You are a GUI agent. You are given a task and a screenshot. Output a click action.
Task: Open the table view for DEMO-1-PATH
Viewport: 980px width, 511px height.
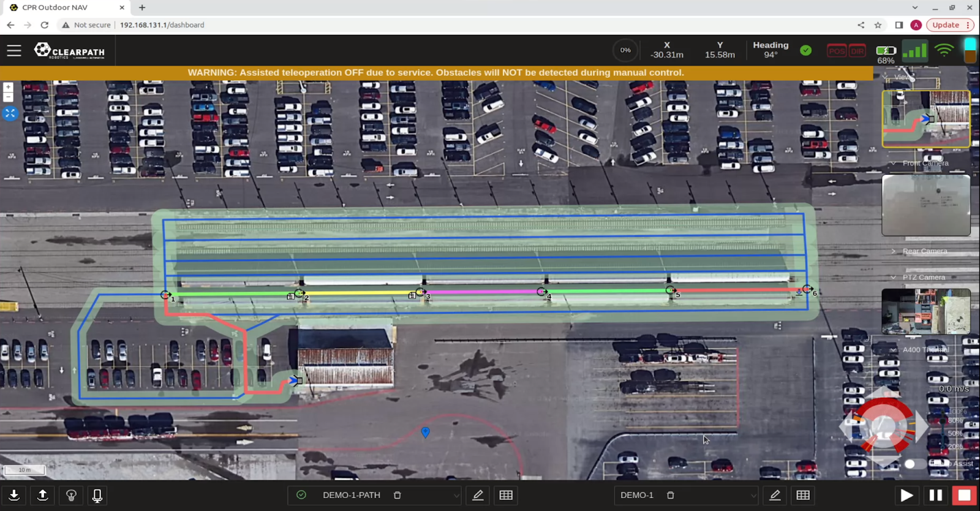click(x=506, y=495)
